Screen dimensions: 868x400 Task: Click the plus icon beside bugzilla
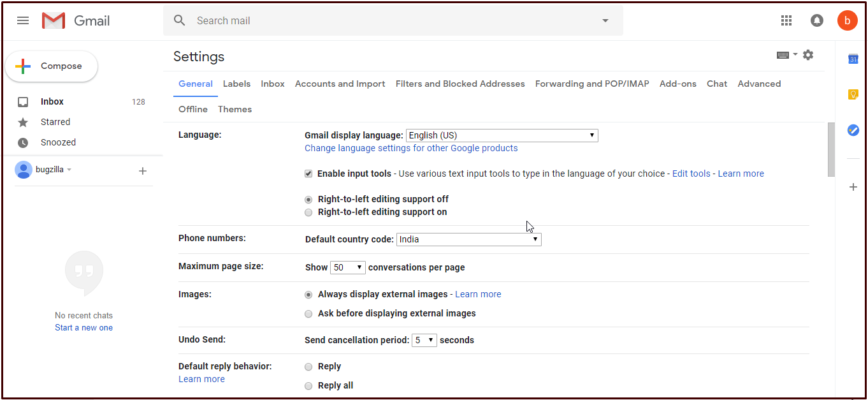143,171
